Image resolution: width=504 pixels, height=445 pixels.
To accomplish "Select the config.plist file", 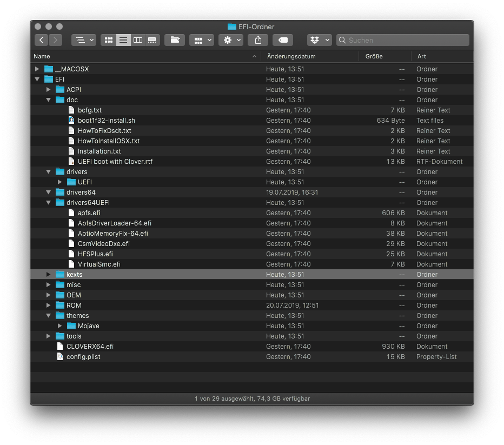I will point(83,357).
